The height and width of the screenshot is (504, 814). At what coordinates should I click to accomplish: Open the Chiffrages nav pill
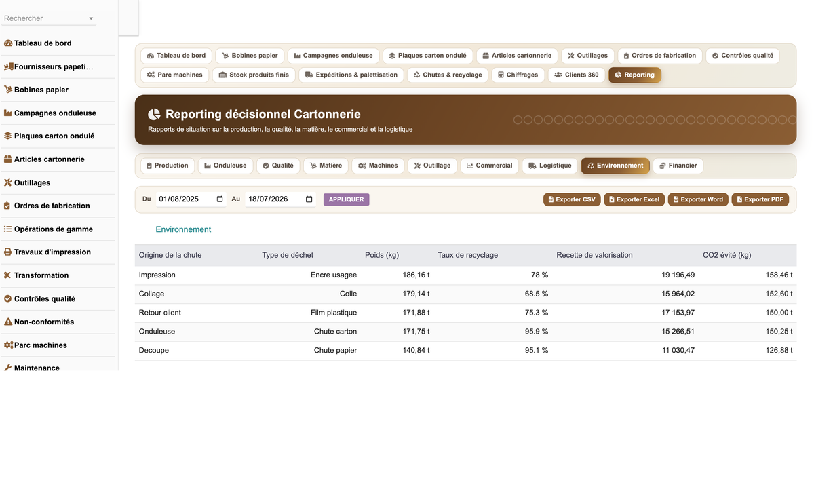pyautogui.click(x=518, y=75)
